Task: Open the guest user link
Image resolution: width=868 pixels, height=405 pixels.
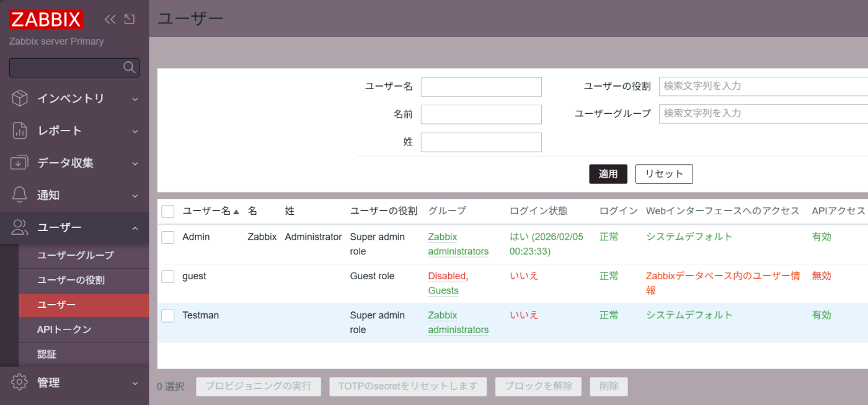Action: pyautogui.click(x=194, y=276)
